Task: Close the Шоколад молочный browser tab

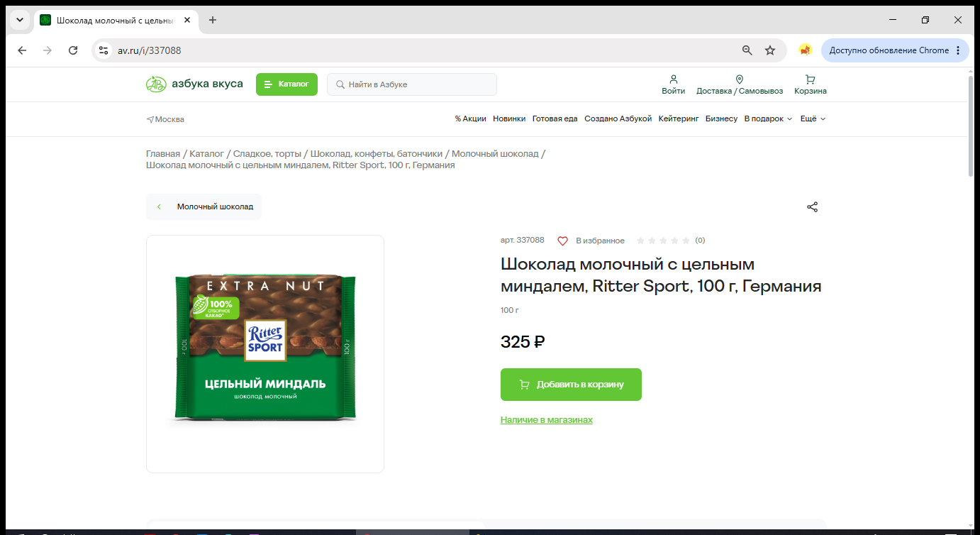Action: pyautogui.click(x=187, y=20)
